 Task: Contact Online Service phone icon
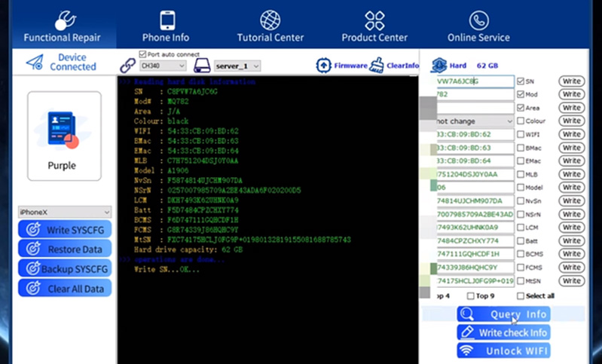478,20
